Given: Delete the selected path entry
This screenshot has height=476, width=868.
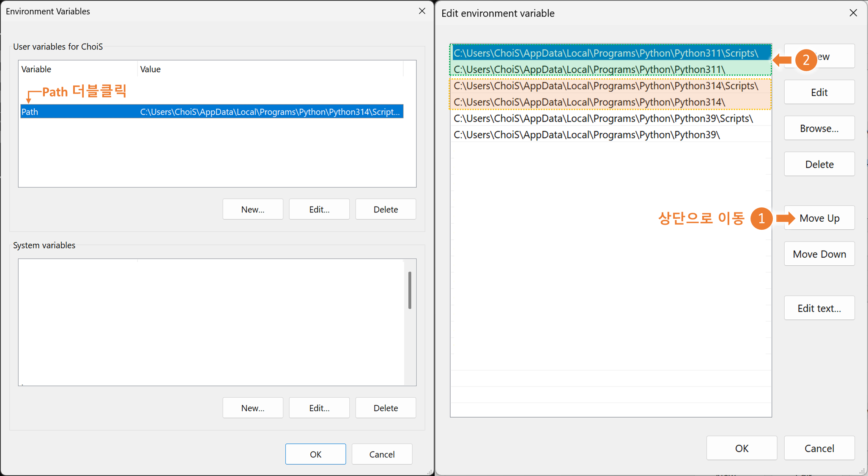Looking at the screenshot, I should tap(819, 165).
